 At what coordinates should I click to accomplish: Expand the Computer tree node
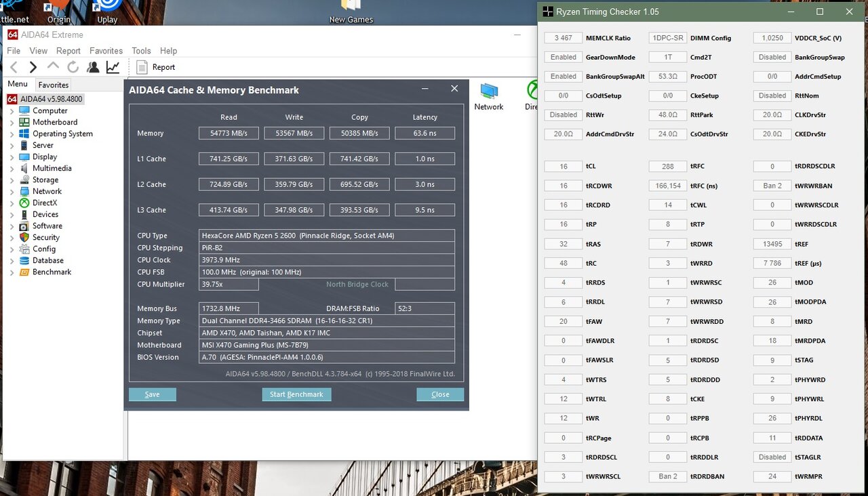(x=12, y=110)
